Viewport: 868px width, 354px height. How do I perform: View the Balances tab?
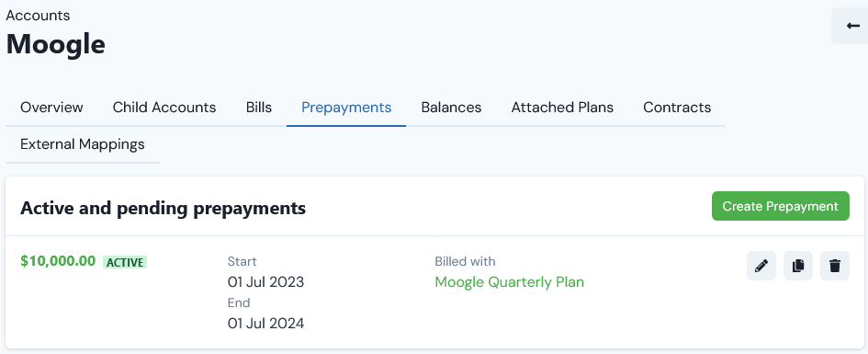click(451, 107)
